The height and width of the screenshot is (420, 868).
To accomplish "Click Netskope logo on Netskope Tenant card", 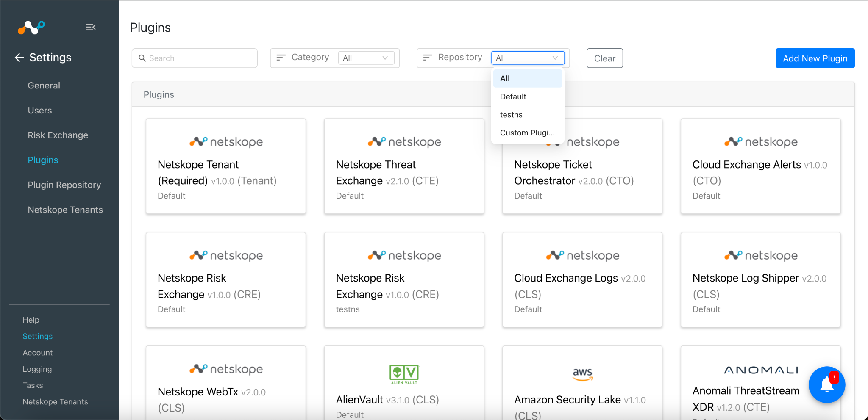I will coord(226,142).
